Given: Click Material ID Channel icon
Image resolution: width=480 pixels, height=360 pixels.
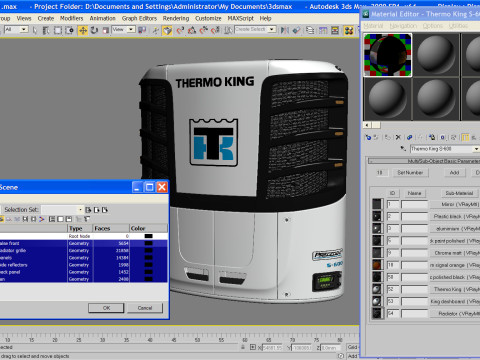Looking at the screenshot, I should pyautogui.click(x=443, y=137).
